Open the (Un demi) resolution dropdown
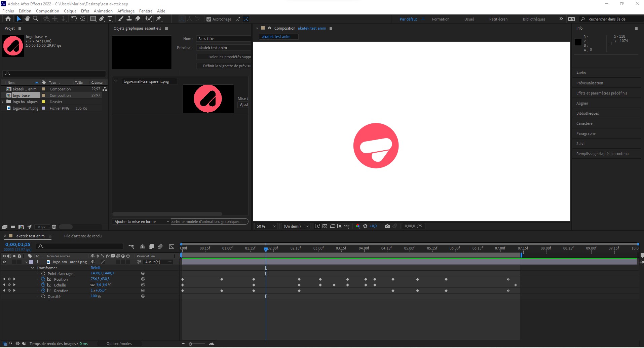 [x=295, y=226]
